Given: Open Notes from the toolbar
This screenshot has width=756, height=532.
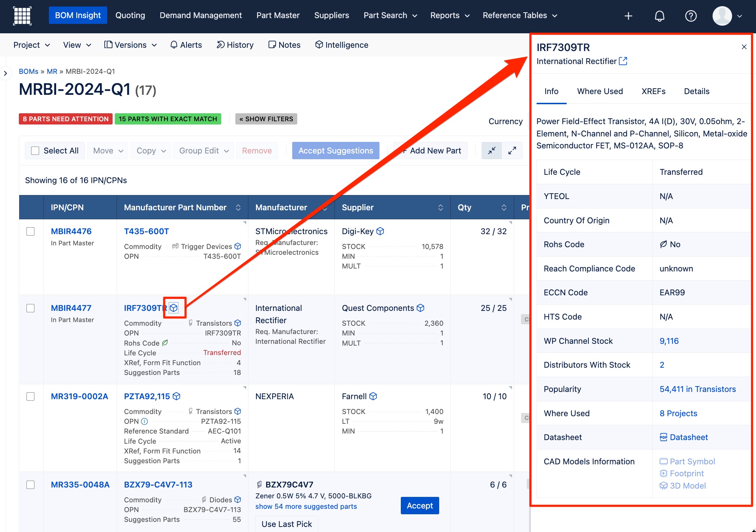Looking at the screenshot, I should (284, 45).
